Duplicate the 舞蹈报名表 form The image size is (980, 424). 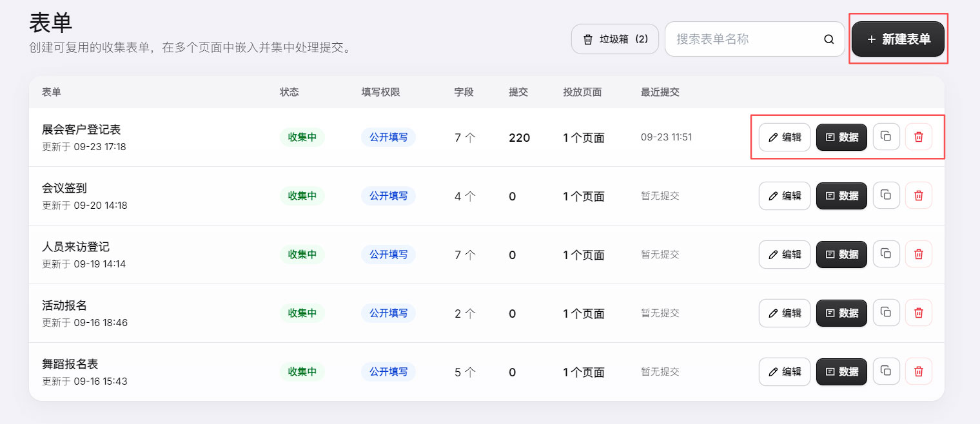[887, 371]
